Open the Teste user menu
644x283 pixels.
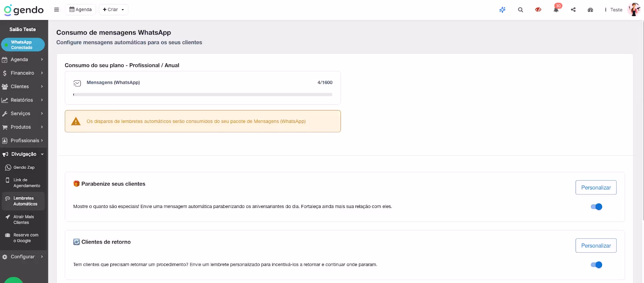613,10
